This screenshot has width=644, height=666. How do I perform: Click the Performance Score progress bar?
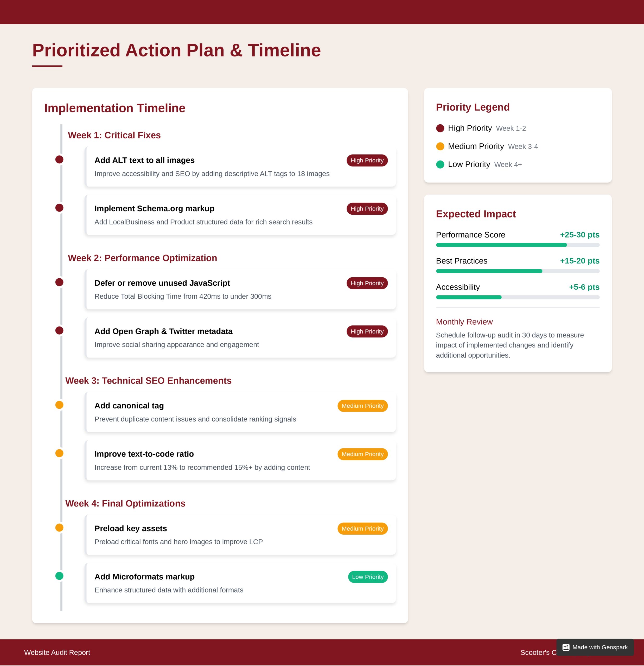coord(518,245)
